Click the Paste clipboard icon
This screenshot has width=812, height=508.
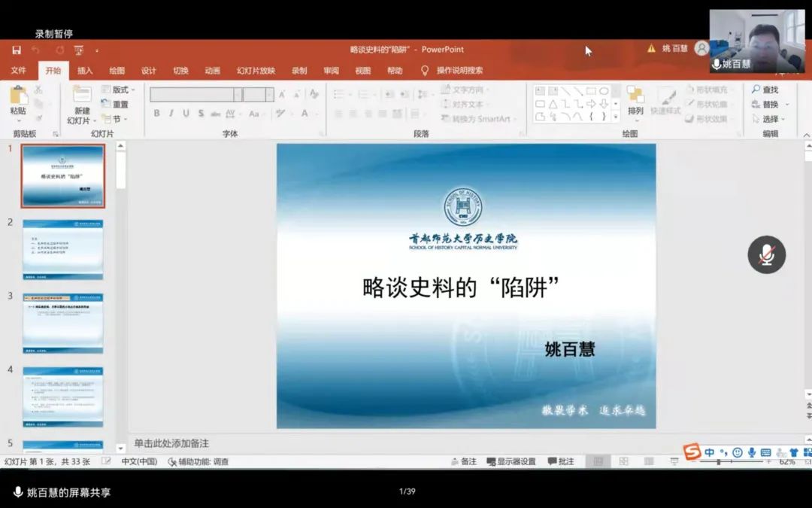point(18,96)
